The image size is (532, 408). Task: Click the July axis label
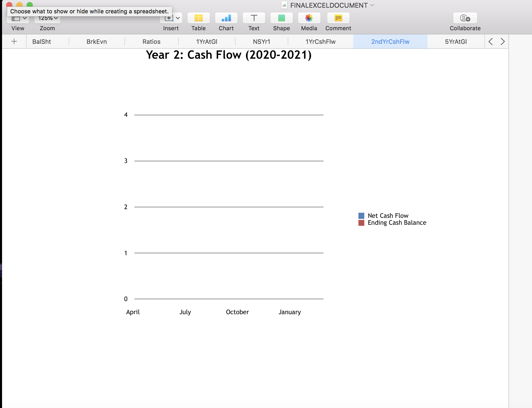tap(185, 312)
